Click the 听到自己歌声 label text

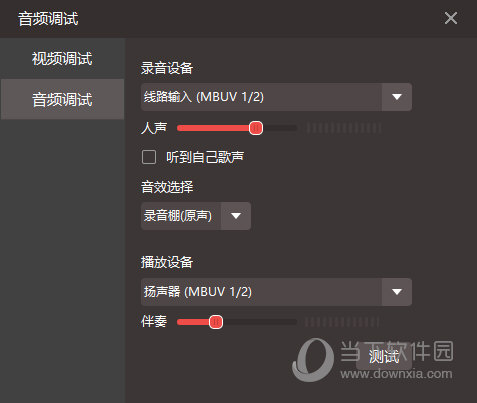205,157
